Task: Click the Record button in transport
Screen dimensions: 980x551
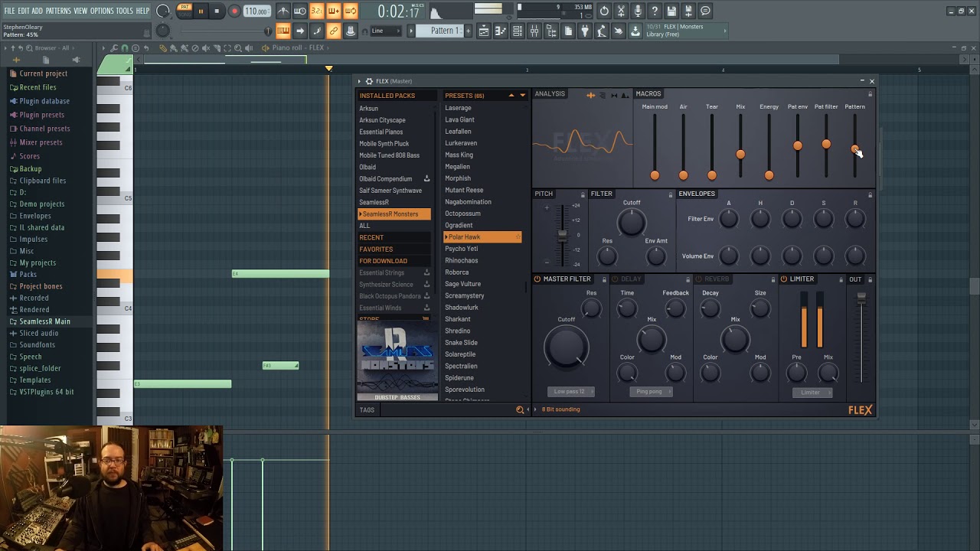Action: click(x=234, y=11)
